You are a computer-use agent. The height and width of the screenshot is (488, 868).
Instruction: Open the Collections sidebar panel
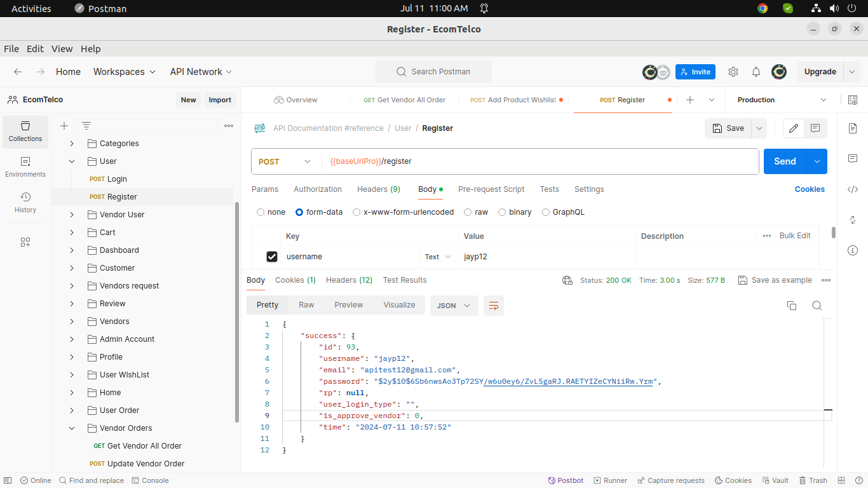[x=25, y=132]
